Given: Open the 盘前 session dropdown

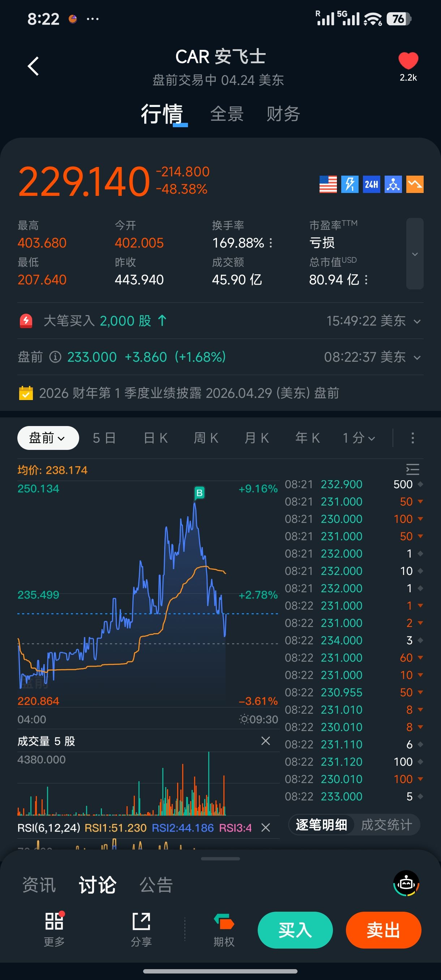Looking at the screenshot, I should coord(48,438).
